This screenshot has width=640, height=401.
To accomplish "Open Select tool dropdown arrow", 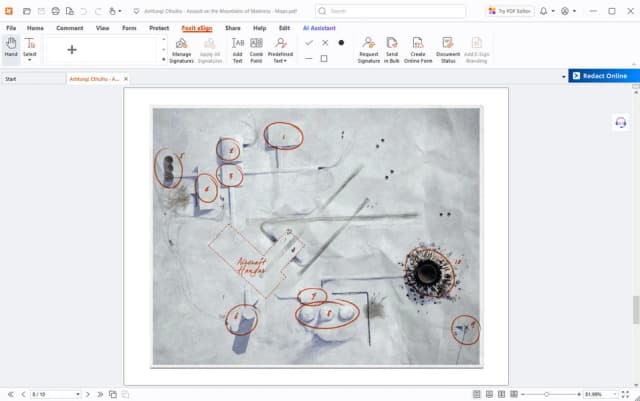I will click(x=30, y=60).
